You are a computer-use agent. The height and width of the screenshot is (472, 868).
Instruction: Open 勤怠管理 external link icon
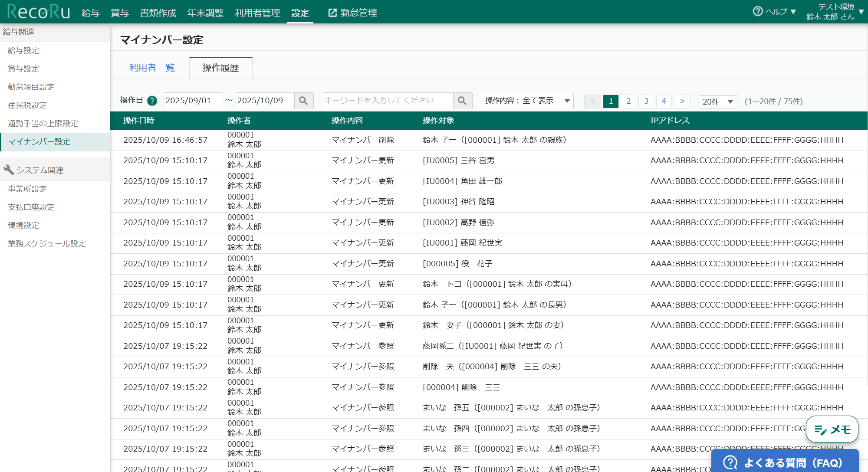point(332,13)
